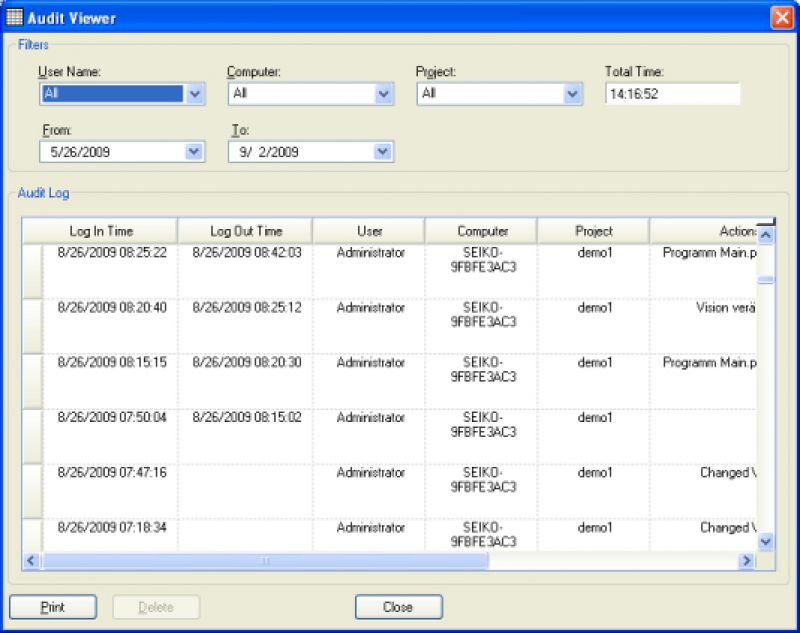
Task: Click the Close button at bottom
Action: [398, 607]
